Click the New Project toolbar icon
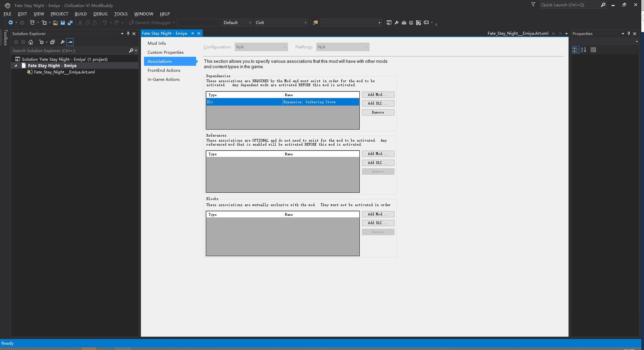The image size is (644, 350). click(x=32, y=22)
